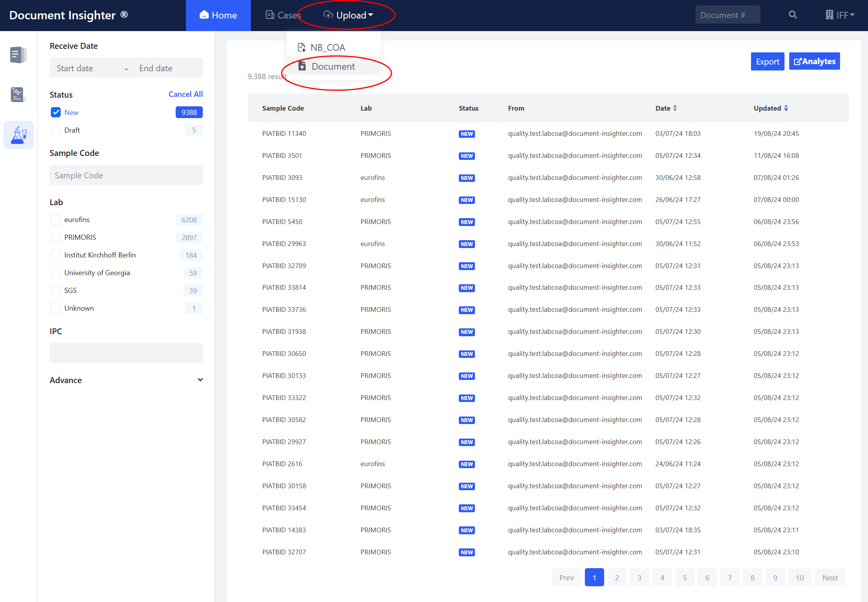The width and height of the screenshot is (868, 602).
Task: Uncheck the New status checkbox
Action: point(56,113)
